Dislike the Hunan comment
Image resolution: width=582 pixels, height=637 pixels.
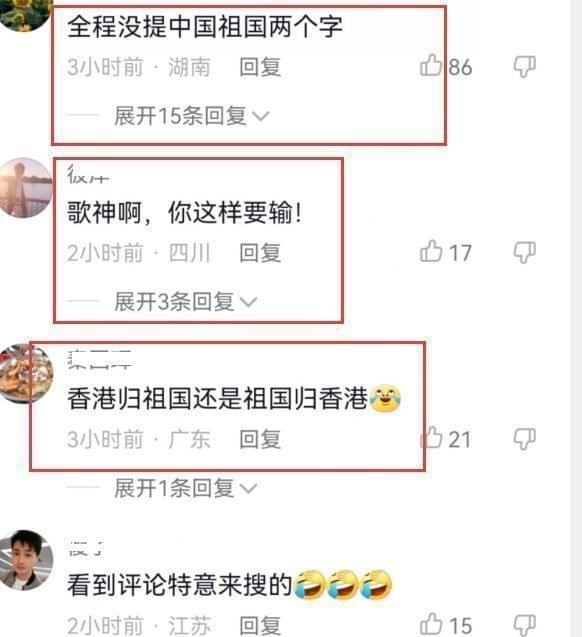click(x=525, y=67)
